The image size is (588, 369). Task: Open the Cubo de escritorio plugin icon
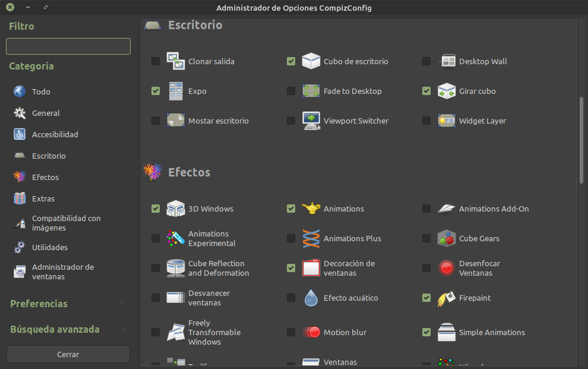tap(311, 61)
